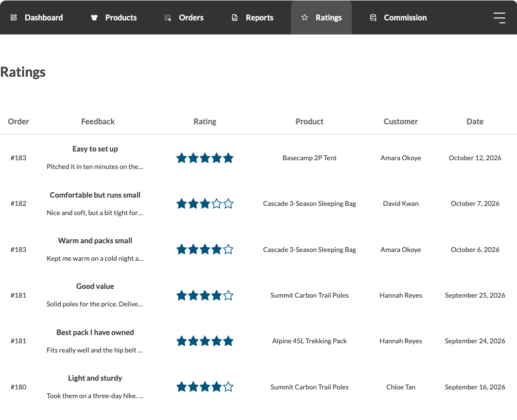517x420 pixels.
Task: Click the date October 7, 2026
Action: point(475,203)
